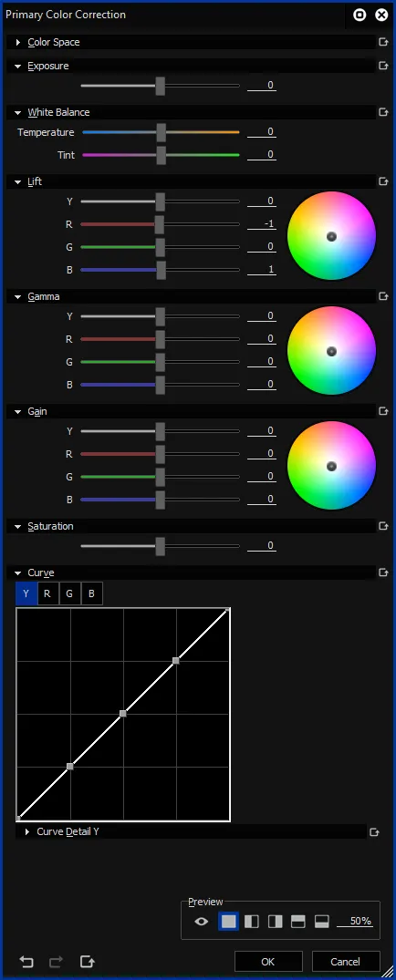Select left-half split preview mode
The image size is (396, 980).
pyautogui.click(x=252, y=922)
